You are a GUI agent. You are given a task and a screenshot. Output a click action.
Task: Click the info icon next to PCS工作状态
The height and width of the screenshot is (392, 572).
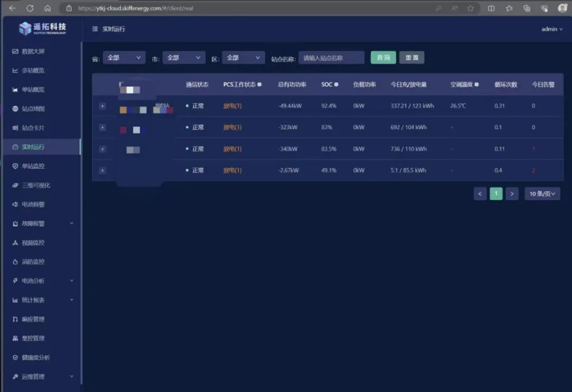[x=260, y=85]
